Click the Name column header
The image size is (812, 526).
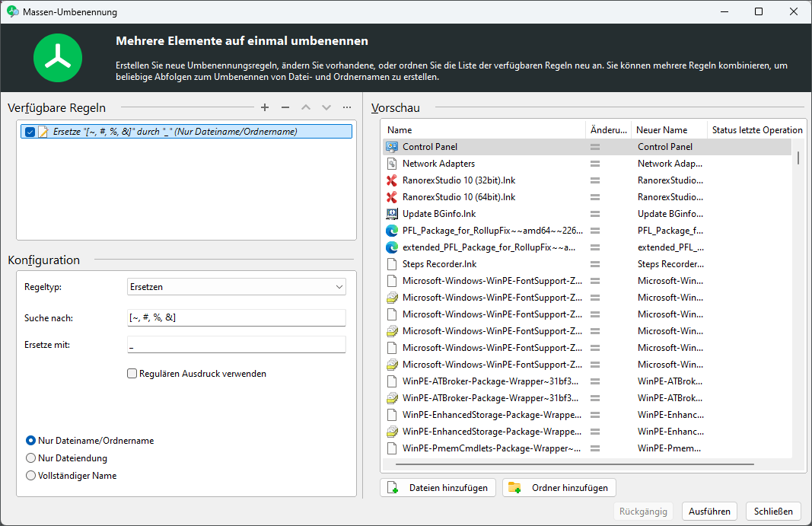(x=484, y=130)
